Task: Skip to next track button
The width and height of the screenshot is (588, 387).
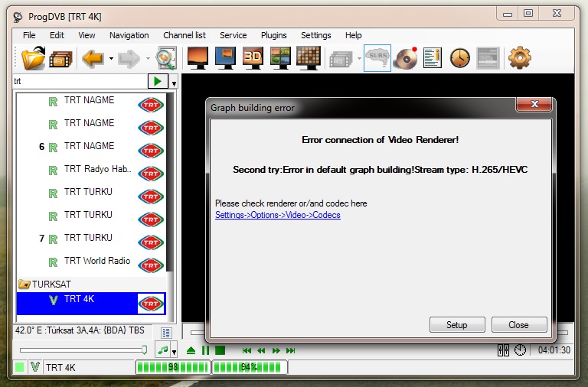Action: tap(291, 350)
